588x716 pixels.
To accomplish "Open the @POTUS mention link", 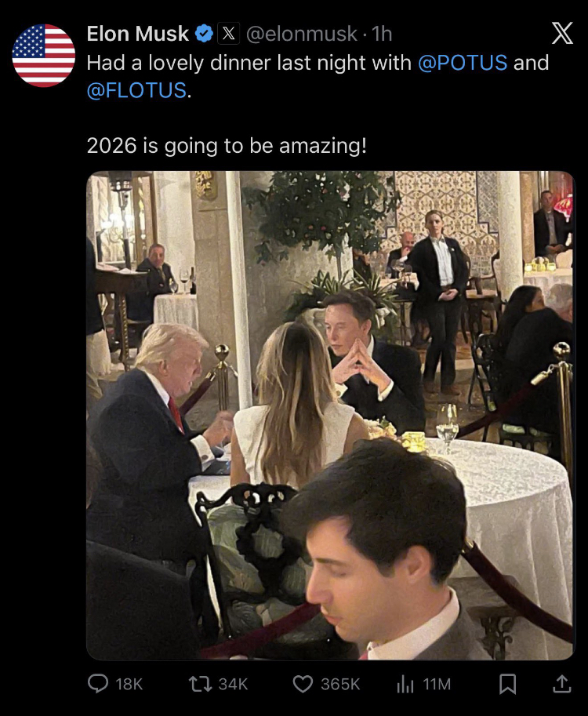I will pyautogui.click(x=463, y=63).
